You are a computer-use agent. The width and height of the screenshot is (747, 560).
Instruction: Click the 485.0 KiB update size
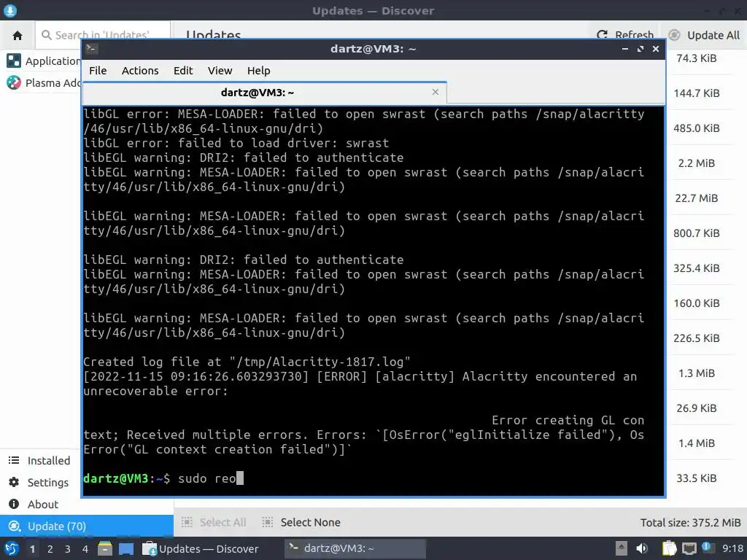(696, 128)
